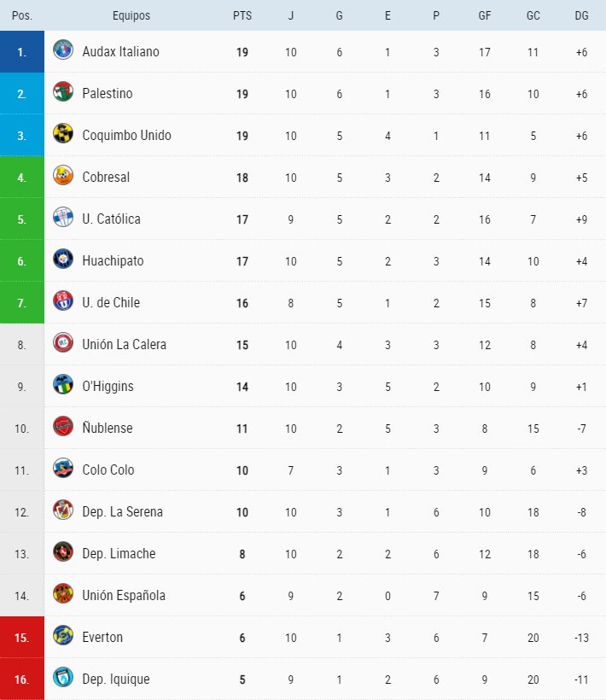Click the Audax Italiano team crest
The height and width of the screenshot is (700, 606).
pos(63,50)
